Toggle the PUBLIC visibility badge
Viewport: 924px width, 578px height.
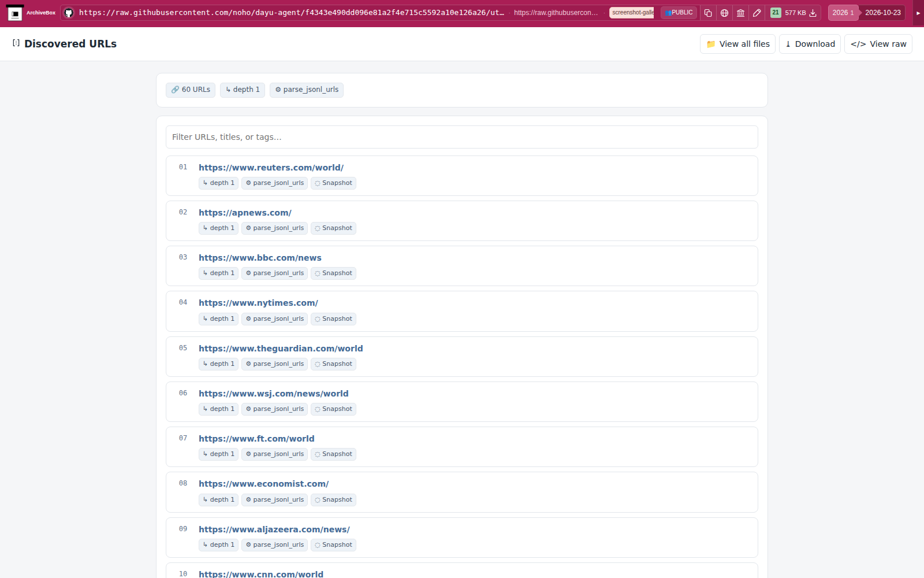click(679, 13)
